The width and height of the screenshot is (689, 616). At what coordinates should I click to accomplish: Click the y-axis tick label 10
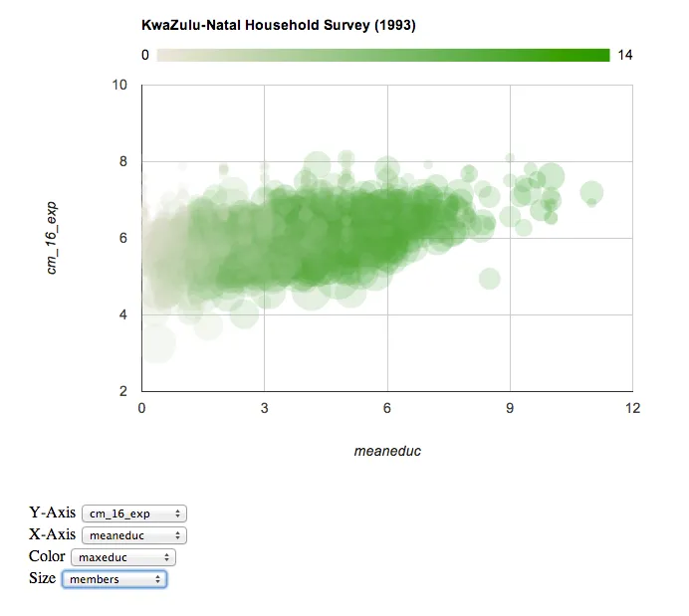tap(119, 85)
